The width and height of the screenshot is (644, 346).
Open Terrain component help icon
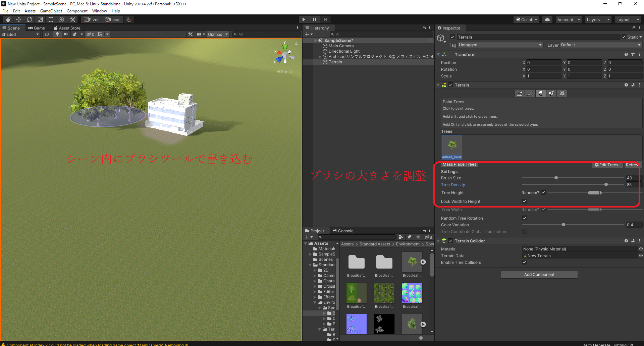point(626,85)
